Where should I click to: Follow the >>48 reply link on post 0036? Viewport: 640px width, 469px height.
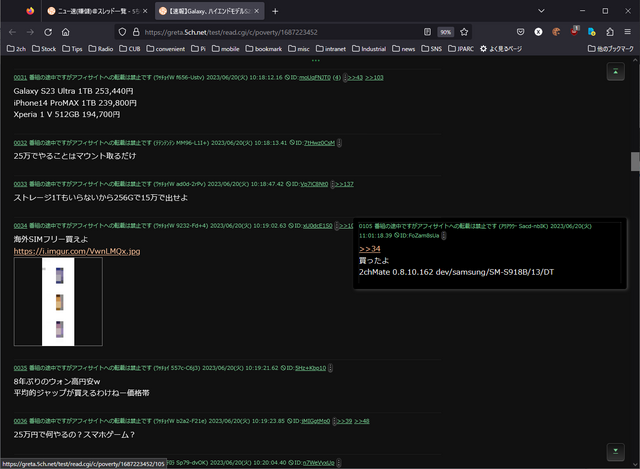pyautogui.click(x=362, y=421)
